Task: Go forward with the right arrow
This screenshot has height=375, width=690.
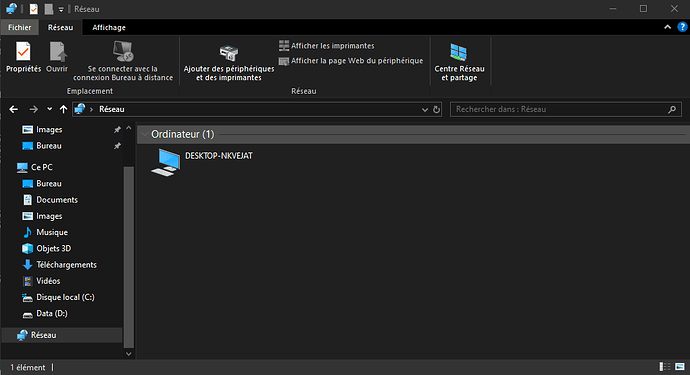Action: tap(33, 109)
